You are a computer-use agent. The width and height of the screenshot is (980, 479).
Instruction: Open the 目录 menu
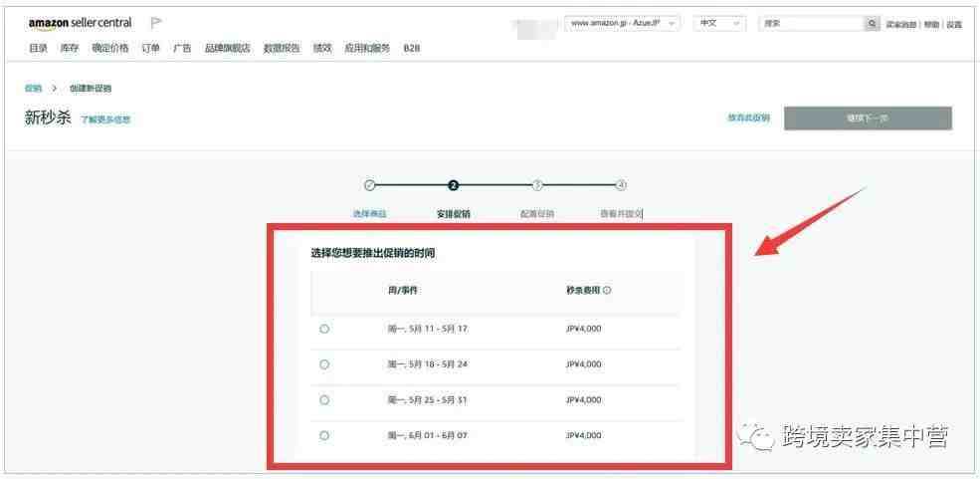point(38,48)
